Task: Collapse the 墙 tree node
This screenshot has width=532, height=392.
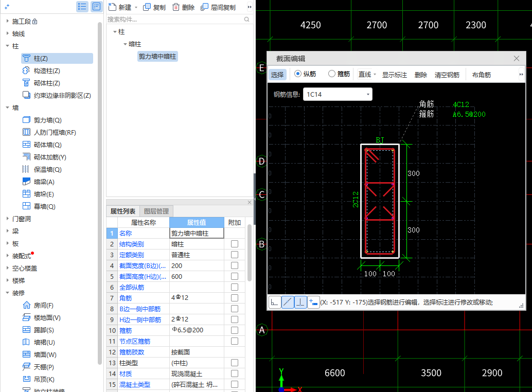Action: point(8,108)
